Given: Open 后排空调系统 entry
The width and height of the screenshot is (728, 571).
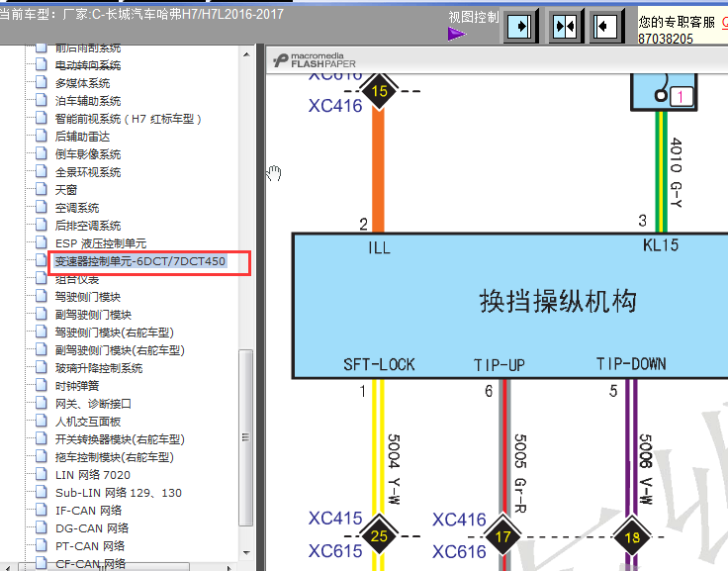Looking at the screenshot, I should [x=88, y=226].
